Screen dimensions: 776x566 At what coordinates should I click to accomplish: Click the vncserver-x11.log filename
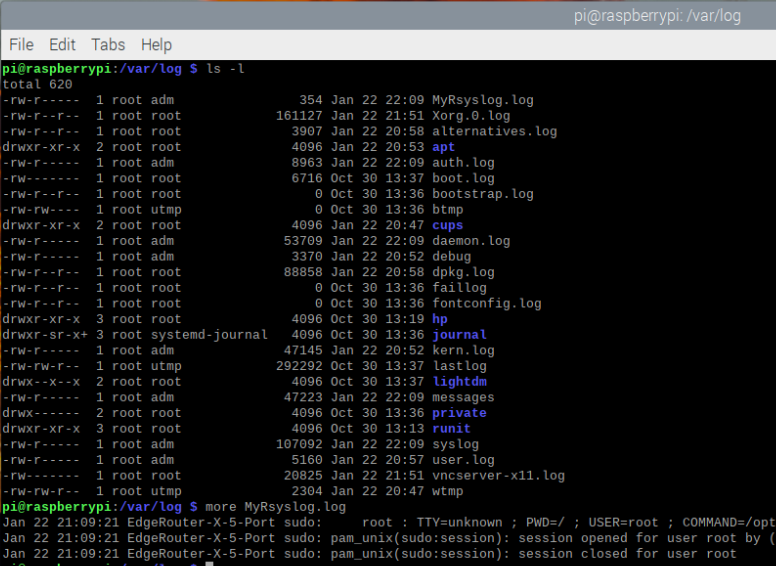pos(498,476)
